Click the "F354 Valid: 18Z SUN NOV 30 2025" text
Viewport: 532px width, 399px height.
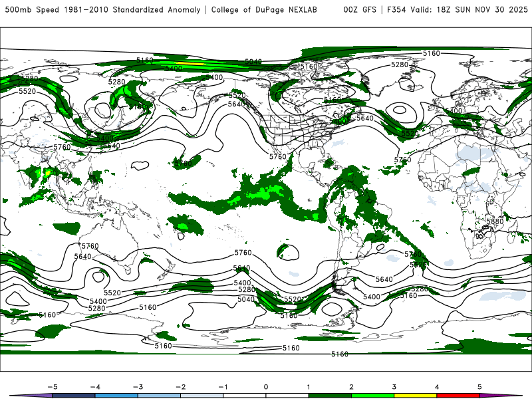(x=458, y=9)
